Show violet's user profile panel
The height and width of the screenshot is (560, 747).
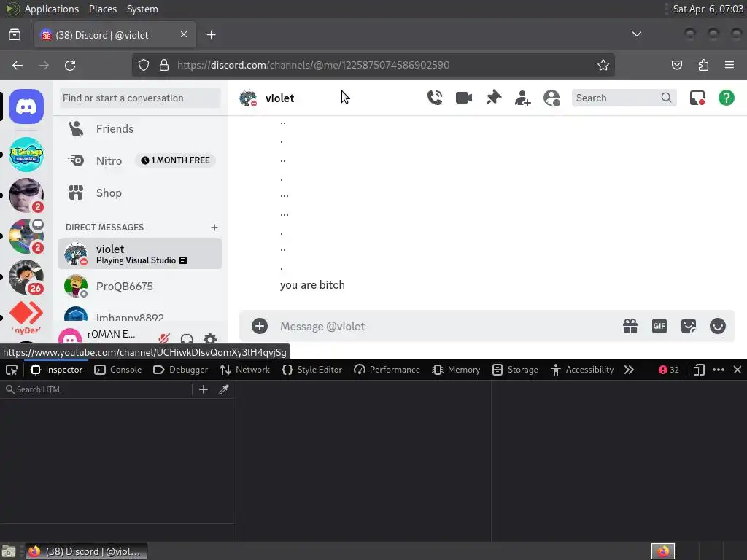click(x=551, y=98)
